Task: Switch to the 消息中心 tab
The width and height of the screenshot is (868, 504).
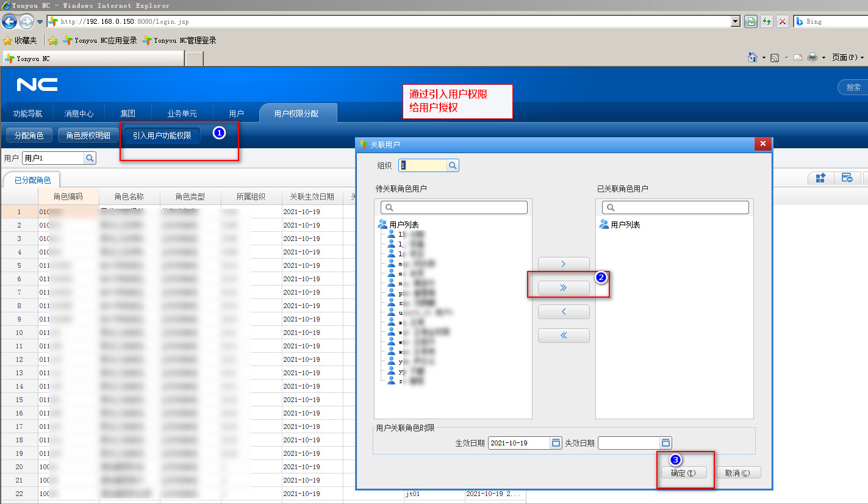Action: (79, 113)
